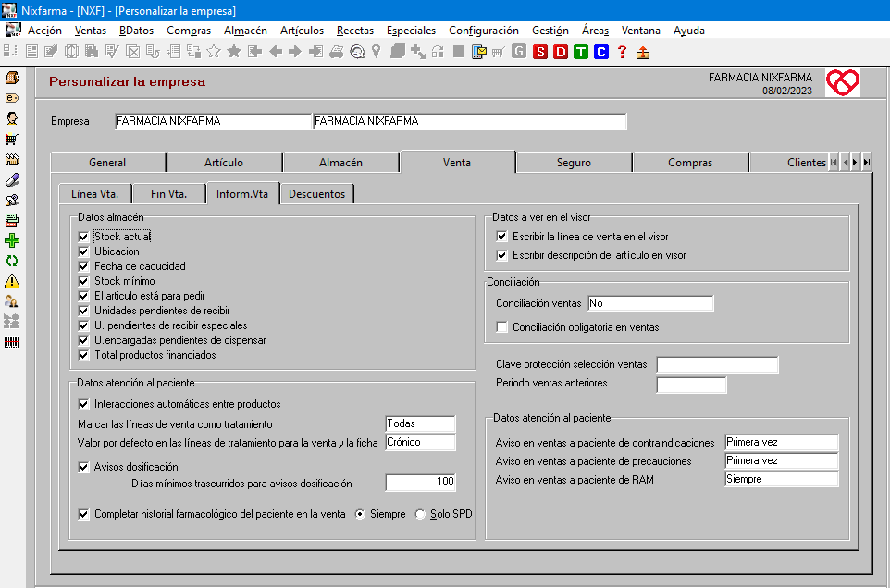Switch to the General tab
The height and width of the screenshot is (588, 890).
point(107,163)
